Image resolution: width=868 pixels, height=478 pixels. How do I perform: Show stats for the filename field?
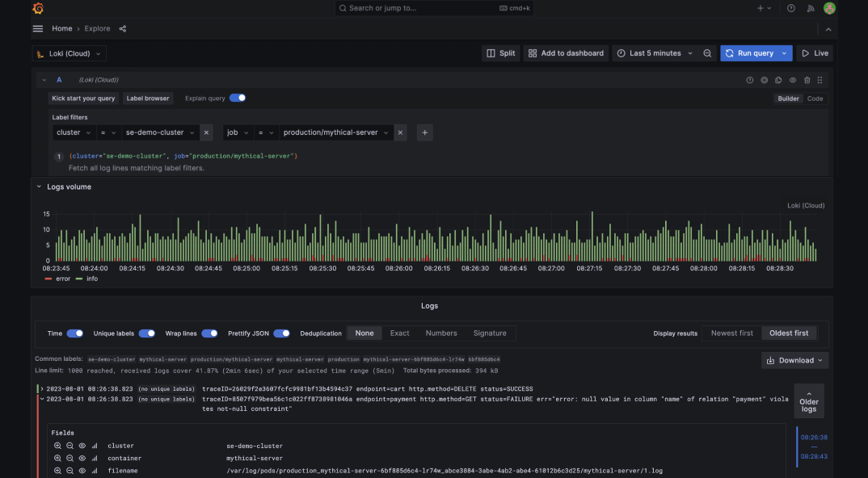[95, 469]
